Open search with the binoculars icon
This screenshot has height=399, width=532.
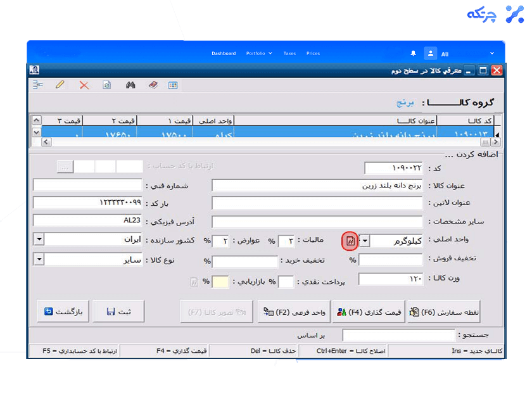130,85
